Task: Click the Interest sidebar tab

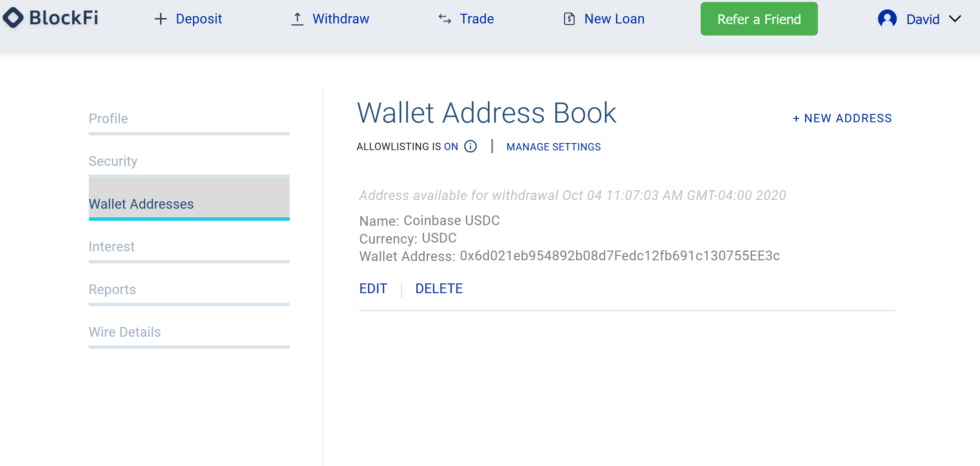Action: click(111, 247)
